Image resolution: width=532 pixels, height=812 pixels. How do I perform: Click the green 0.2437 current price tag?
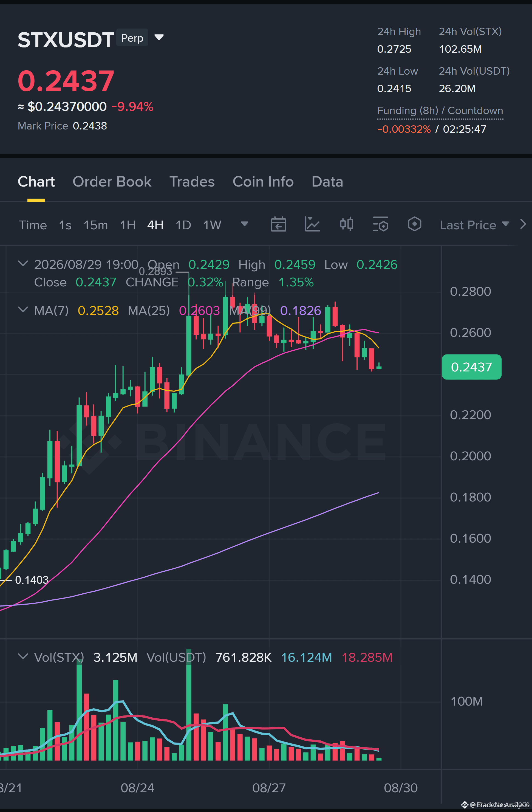click(x=471, y=367)
